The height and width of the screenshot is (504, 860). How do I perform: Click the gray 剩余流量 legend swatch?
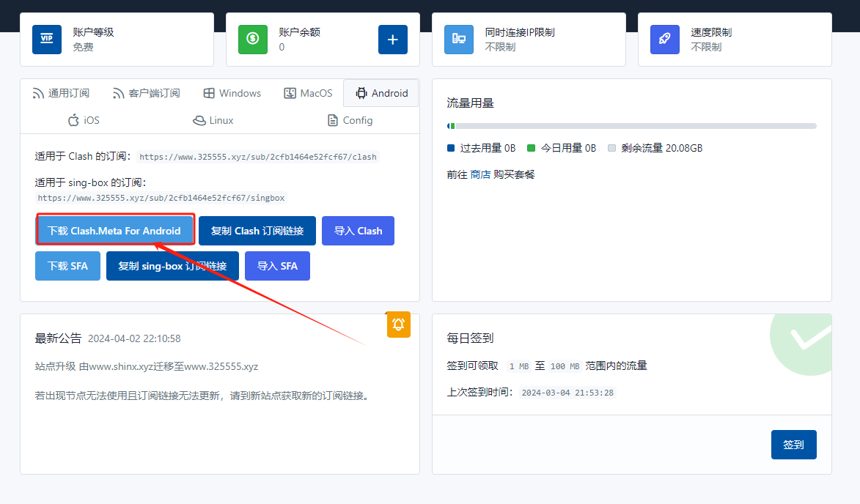[x=611, y=148]
